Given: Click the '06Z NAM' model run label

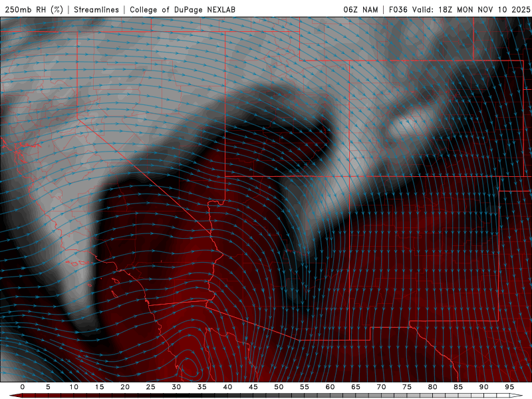Looking at the screenshot, I should coord(360,9).
